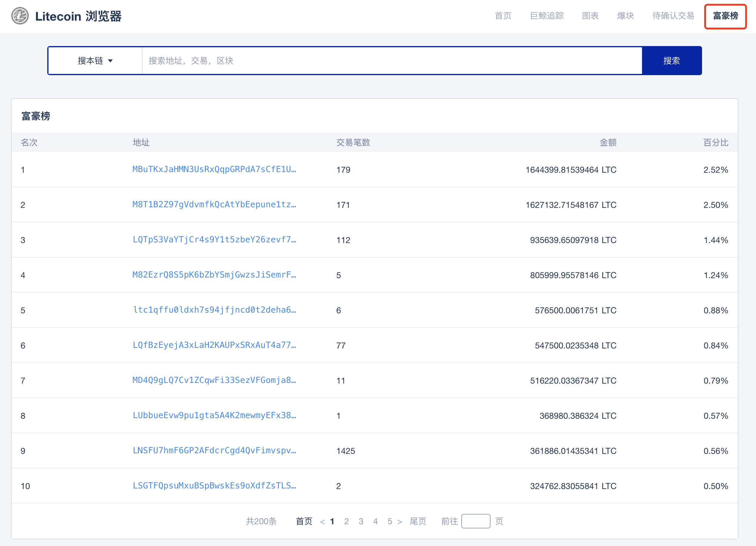Image resolution: width=756 pixels, height=546 pixels.
Task: Go to the 首页 nav item
Action: [503, 16]
